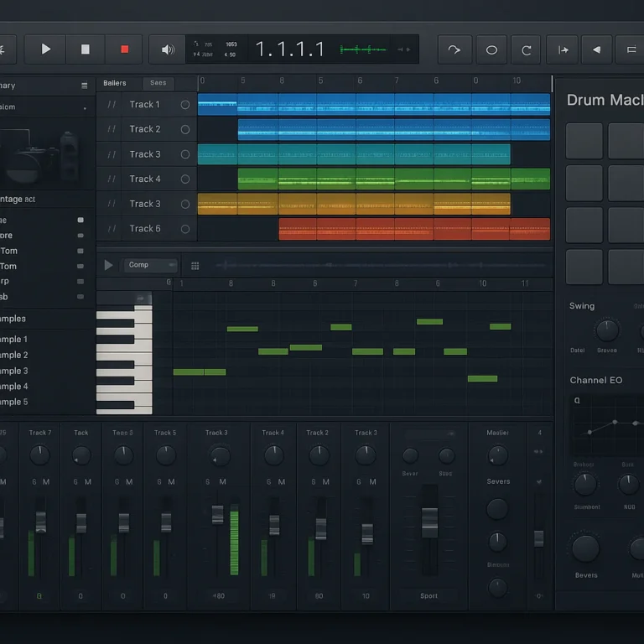Arm the Track 2 circle toggle
The width and height of the screenshot is (644, 644).
pyautogui.click(x=185, y=129)
